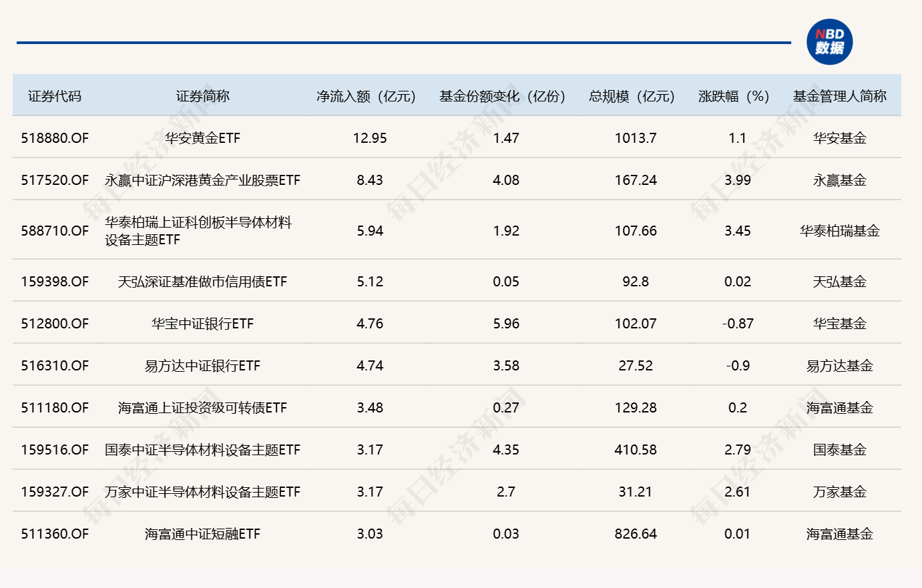Image resolution: width=922 pixels, height=588 pixels.
Task: Select code 159398.OF
Action: tap(55, 282)
